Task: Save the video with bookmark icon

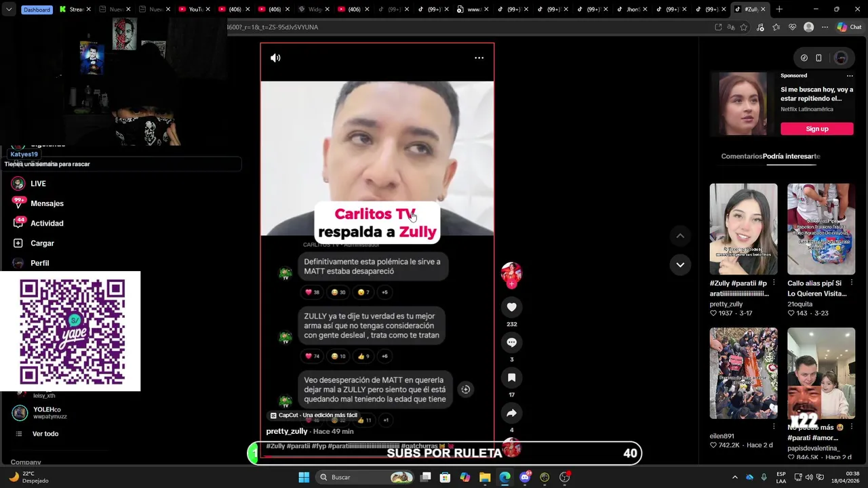Action: pos(511,378)
